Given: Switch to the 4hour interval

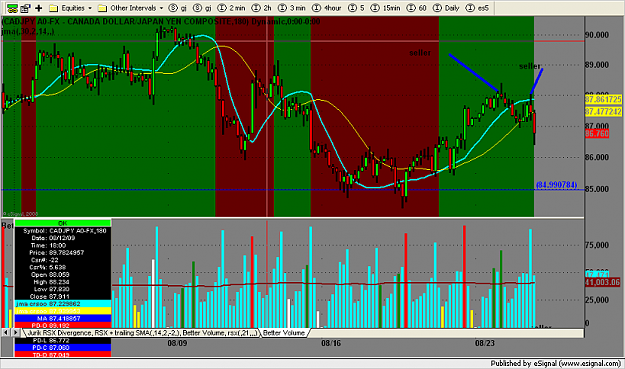Looking at the screenshot, I should 326,8.
